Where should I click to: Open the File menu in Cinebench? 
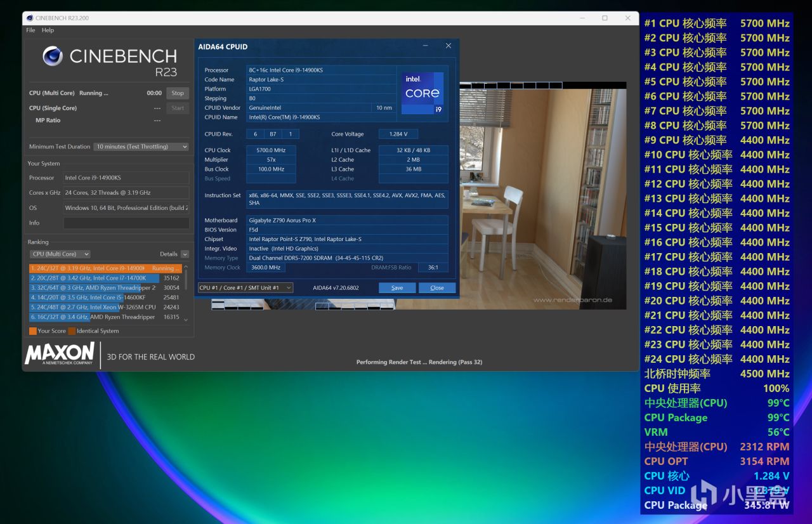[x=30, y=30]
